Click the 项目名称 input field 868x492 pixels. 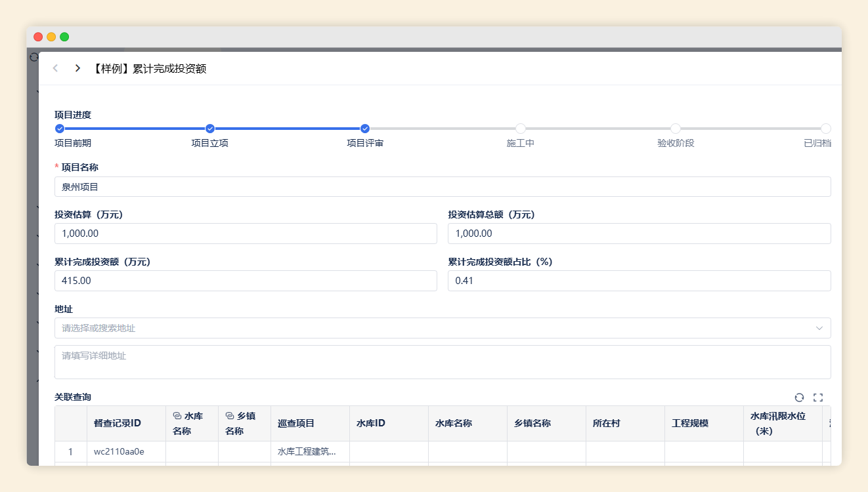(442, 187)
